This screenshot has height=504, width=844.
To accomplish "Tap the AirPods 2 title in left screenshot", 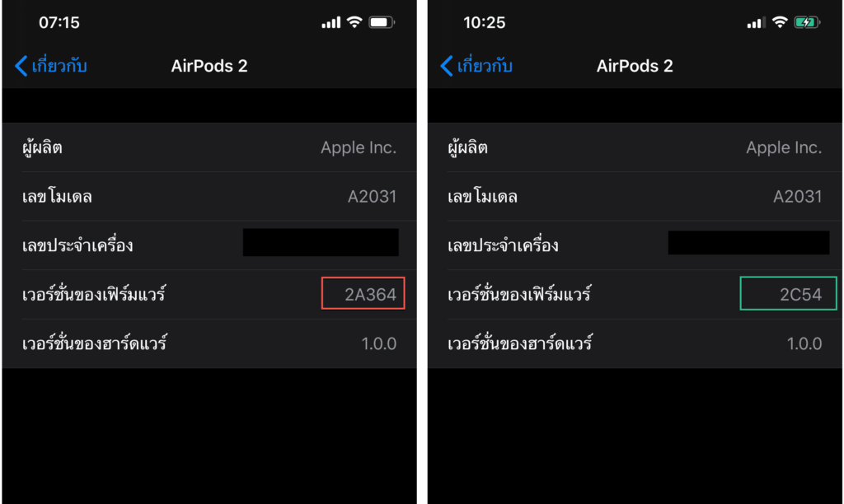I will tap(209, 66).
